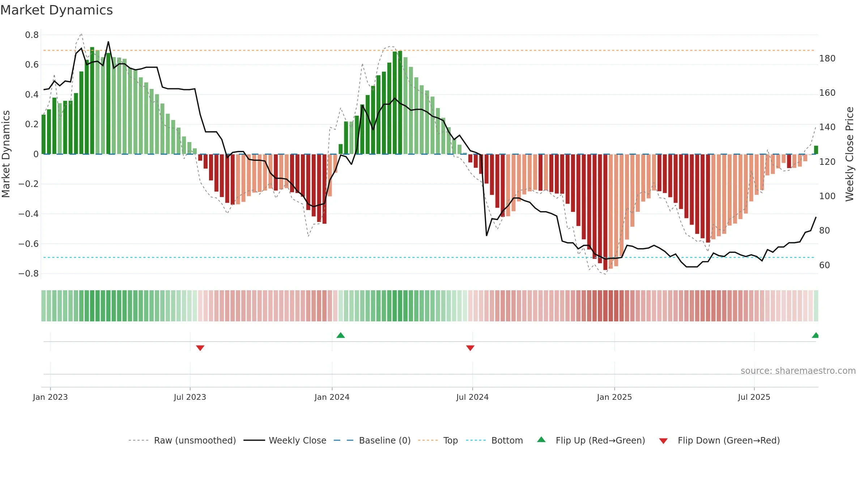Click the Jan 2024 x-axis label
Screen dimensions: 868x488
tap(332, 397)
